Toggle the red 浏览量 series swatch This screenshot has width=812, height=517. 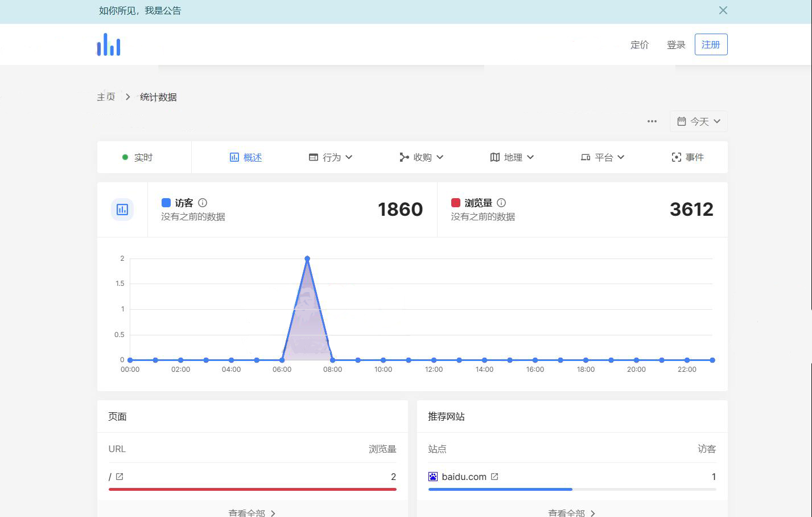click(456, 203)
